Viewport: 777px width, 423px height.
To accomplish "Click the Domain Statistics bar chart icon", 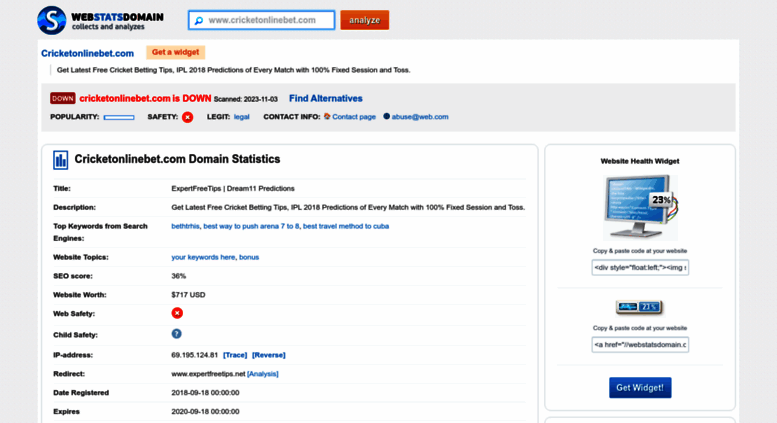I will [60, 160].
